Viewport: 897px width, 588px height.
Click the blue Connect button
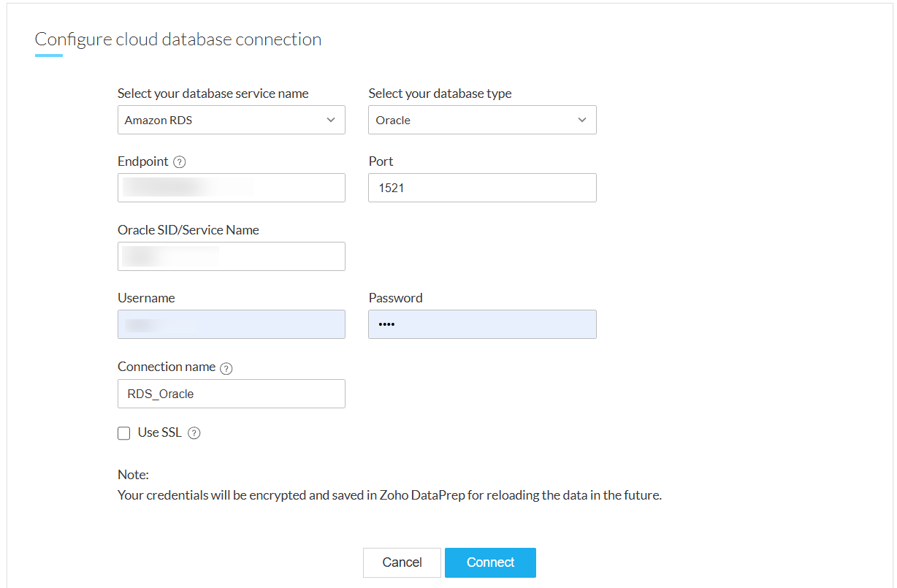(490, 562)
